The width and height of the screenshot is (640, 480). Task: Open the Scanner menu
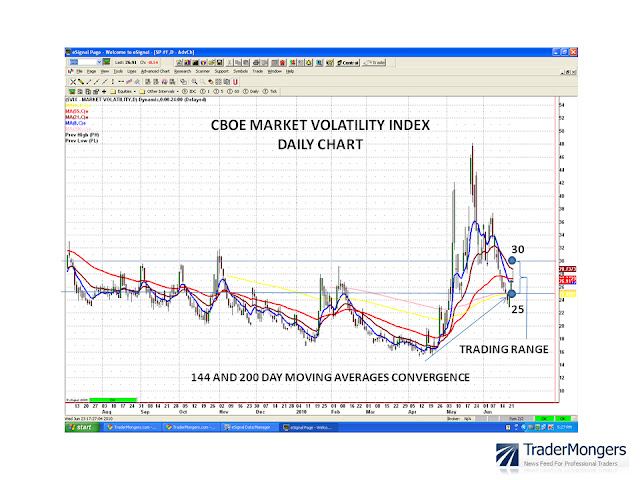[202, 71]
